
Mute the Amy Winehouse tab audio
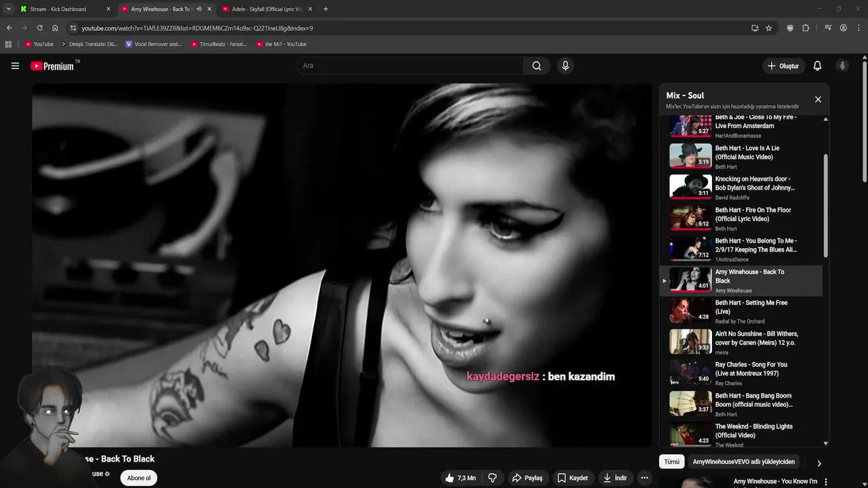tap(199, 9)
